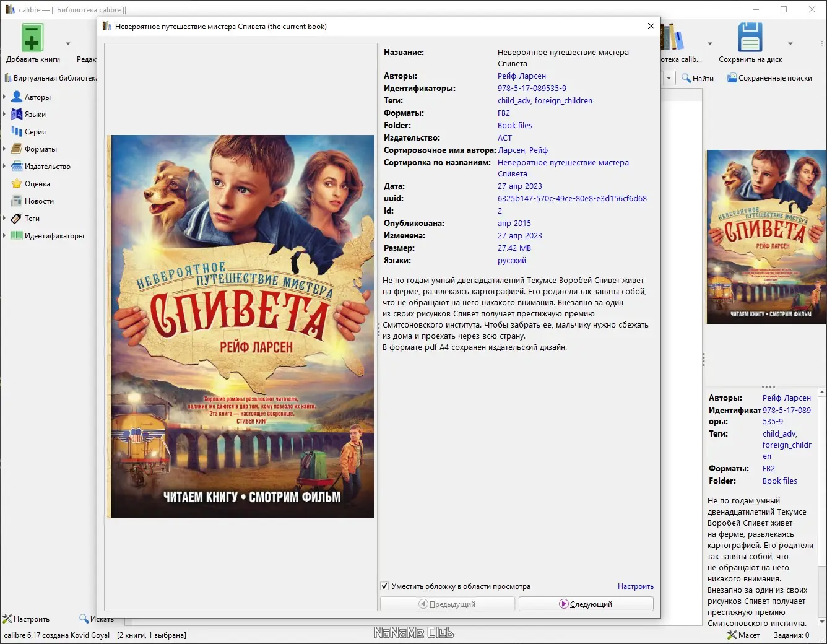Image resolution: width=827 pixels, height=644 pixels.
Task: Click the book details dialog title icon
Action: pos(106,26)
